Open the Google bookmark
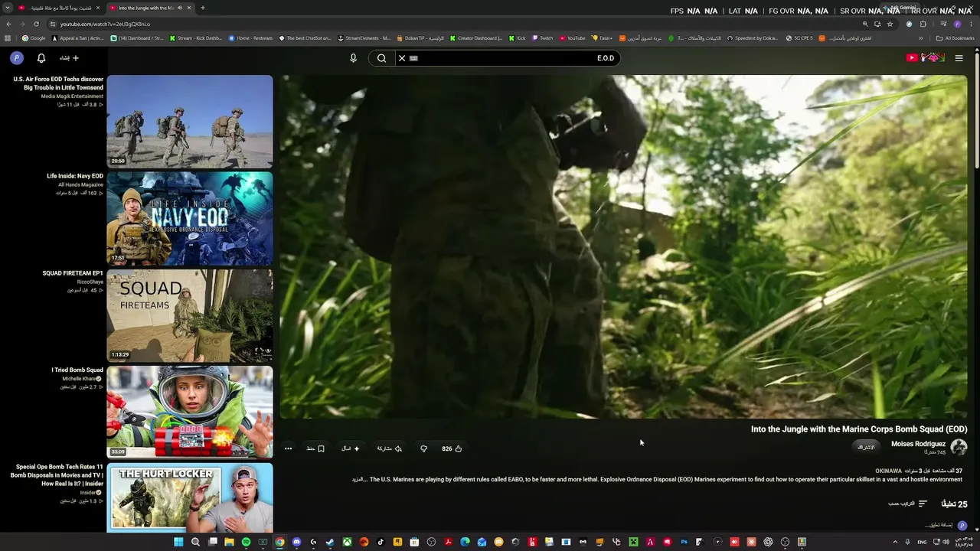980x551 pixels. tap(34, 38)
